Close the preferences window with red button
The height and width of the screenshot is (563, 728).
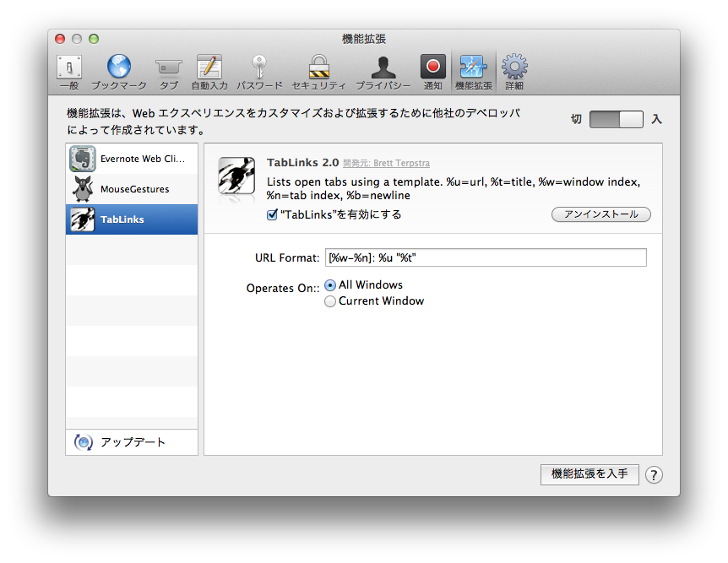point(60,39)
